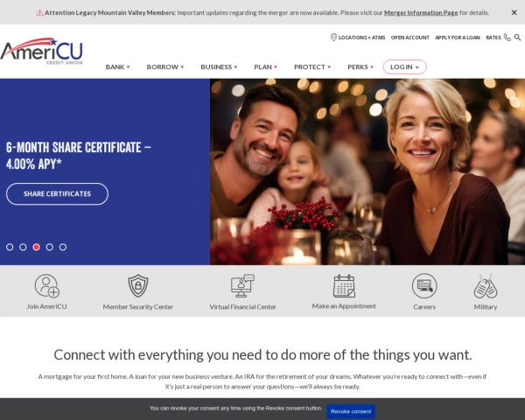This screenshot has height=420, width=525.
Task: Click the Military dog tags icon
Action: [486, 286]
